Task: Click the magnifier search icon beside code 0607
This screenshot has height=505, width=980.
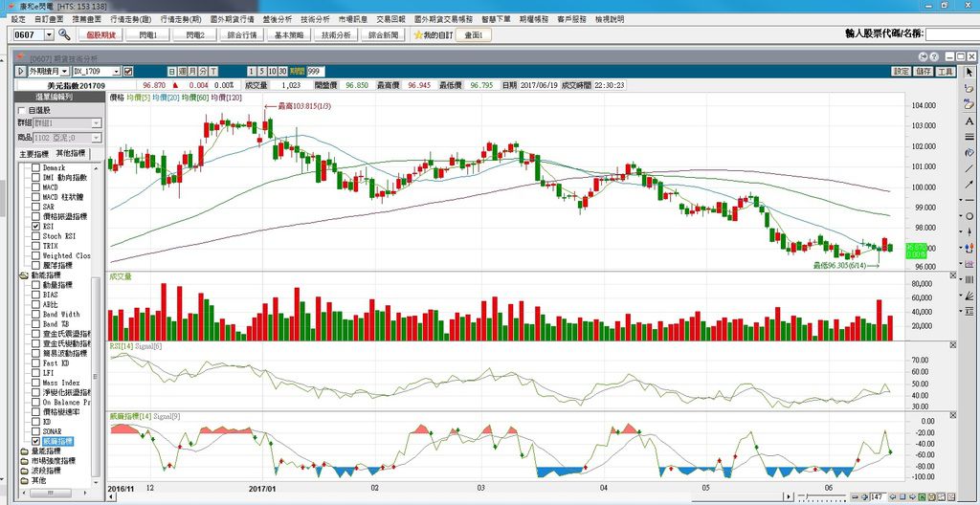Action: [63, 34]
